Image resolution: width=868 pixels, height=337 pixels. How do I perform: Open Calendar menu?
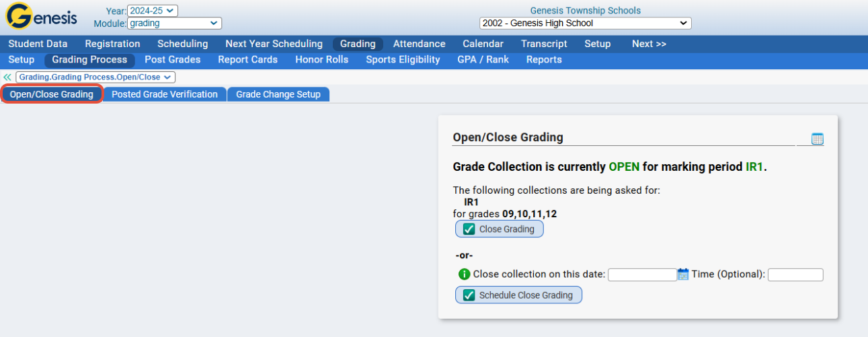[x=483, y=44]
